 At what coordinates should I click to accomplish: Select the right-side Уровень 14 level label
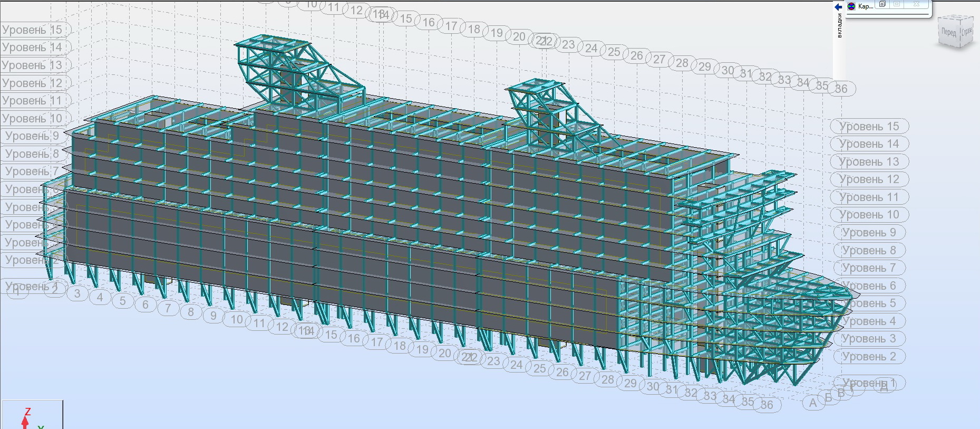pos(869,144)
